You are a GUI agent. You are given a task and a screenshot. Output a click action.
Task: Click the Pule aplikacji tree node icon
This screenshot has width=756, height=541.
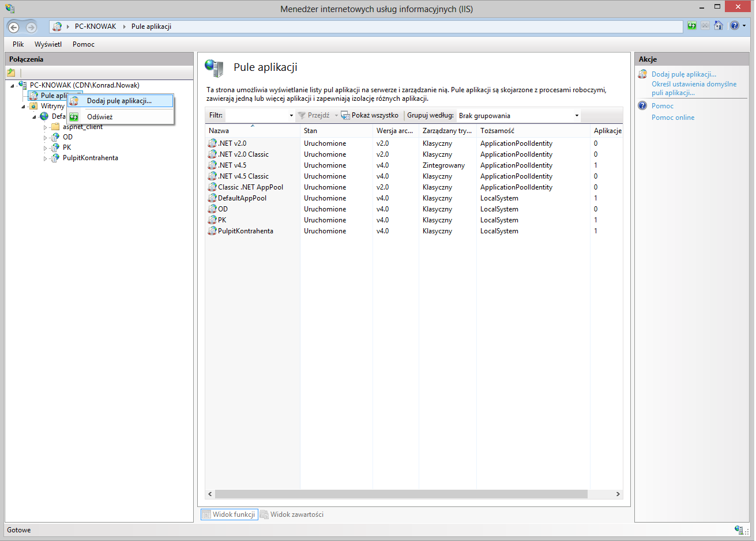click(x=33, y=96)
